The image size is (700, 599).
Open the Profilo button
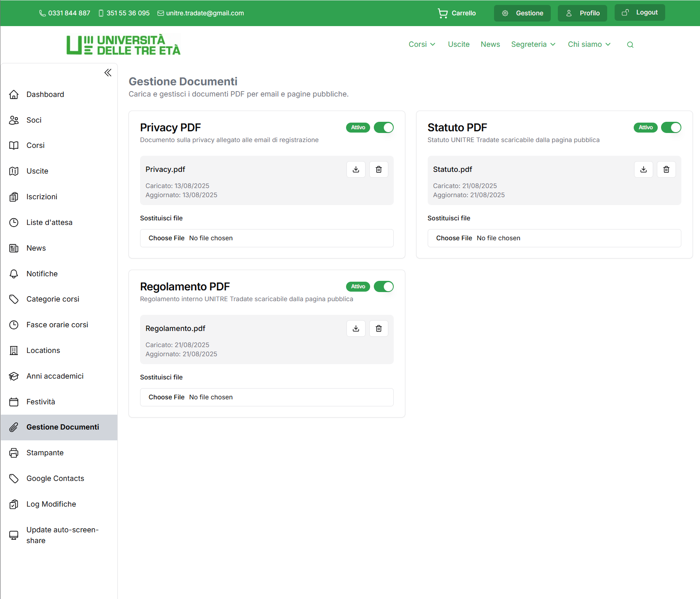(x=582, y=13)
